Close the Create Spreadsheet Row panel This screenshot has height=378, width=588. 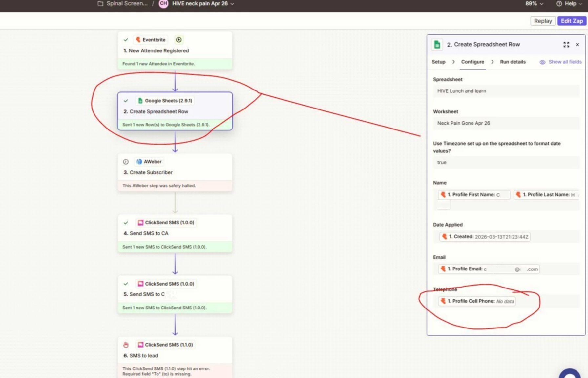tap(577, 45)
